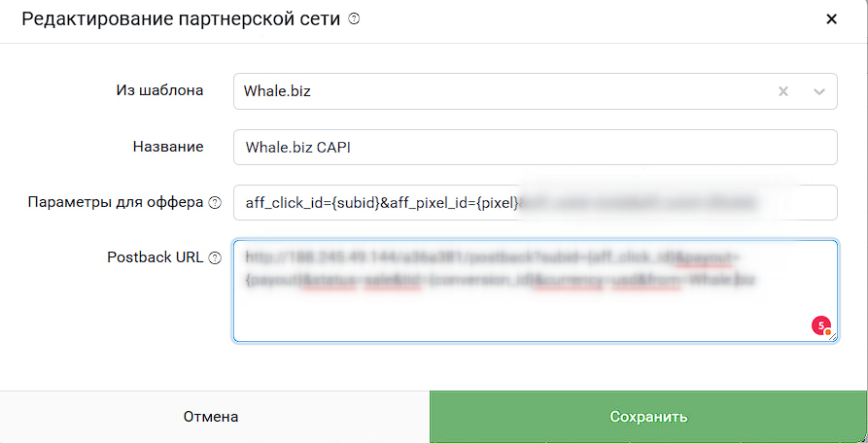Click the Параметры для оффера label text
This screenshot has width=868, height=443.
click(x=116, y=202)
